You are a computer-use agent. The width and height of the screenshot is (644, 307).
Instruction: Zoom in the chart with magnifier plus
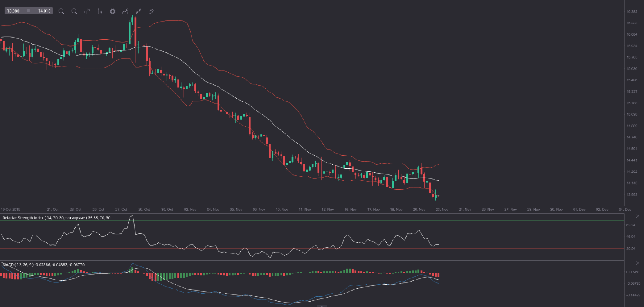point(74,11)
